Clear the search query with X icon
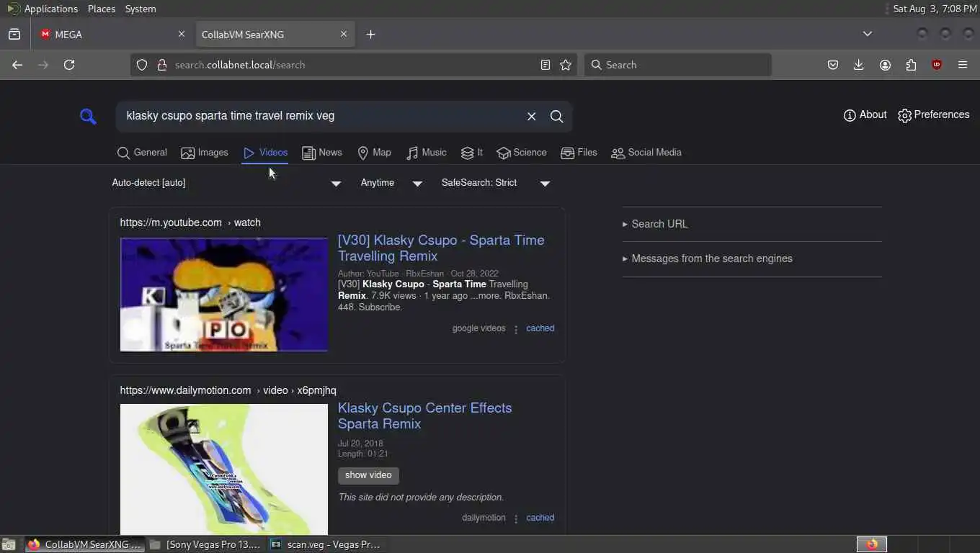The width and height of the screenshot is (980, 553). (x=531, y=116)
